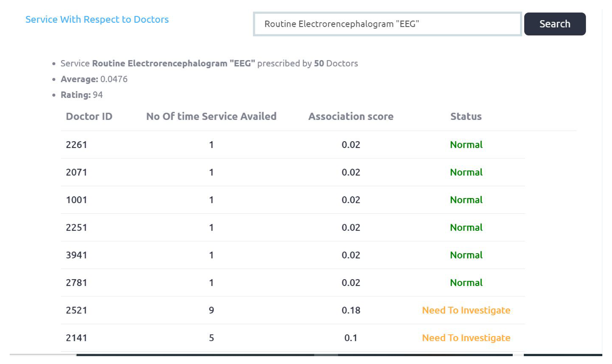The image size is (612, 364).
Task: Click association score 0.1 cell
Action: point(351,338)
